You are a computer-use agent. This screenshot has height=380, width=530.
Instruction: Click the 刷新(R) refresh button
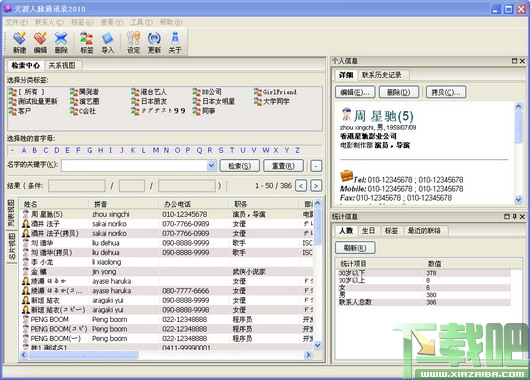tap(355, 248)
